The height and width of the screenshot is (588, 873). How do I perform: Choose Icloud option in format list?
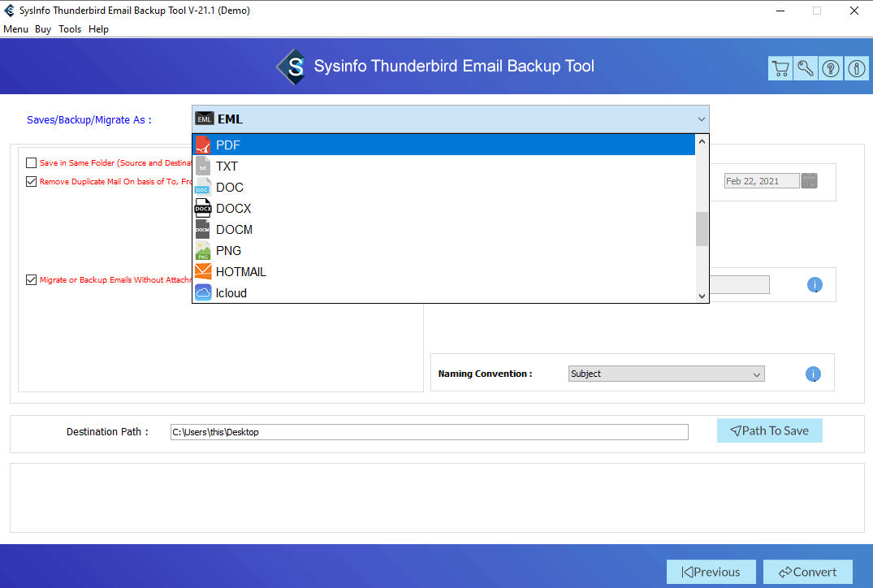443,293
